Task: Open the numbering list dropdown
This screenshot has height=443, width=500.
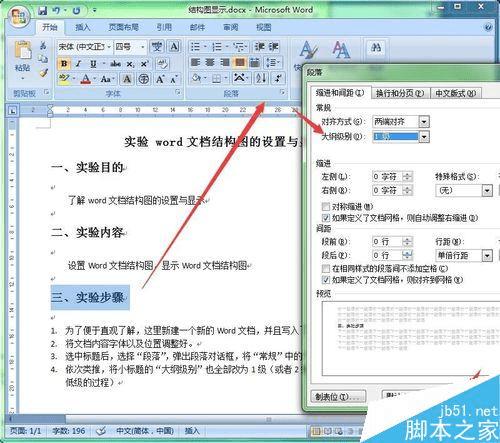Action: click(227, 47)
